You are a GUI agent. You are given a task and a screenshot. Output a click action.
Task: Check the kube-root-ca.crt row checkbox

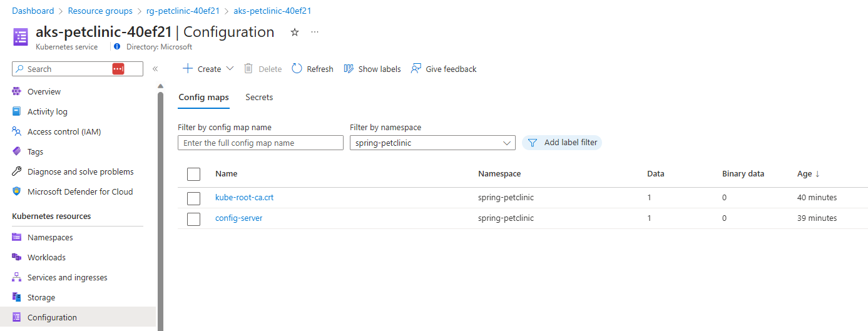pos(193,198)
